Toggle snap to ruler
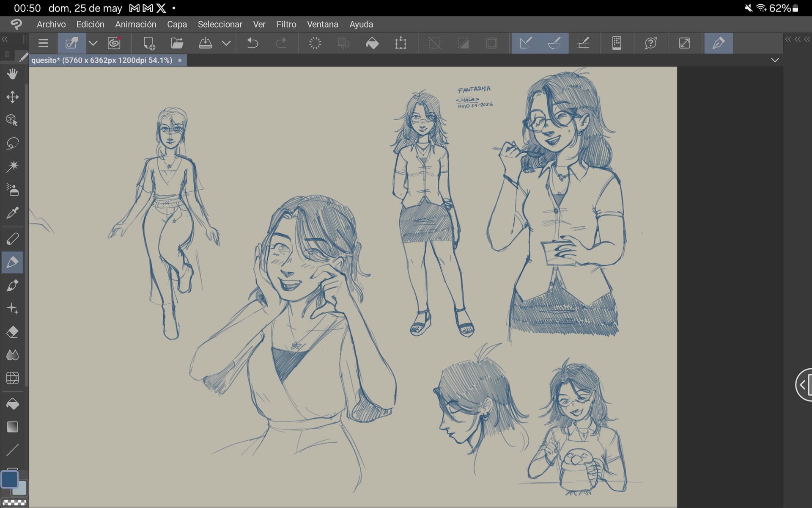This screenshot has width=812, height=508. pos(525,43)
